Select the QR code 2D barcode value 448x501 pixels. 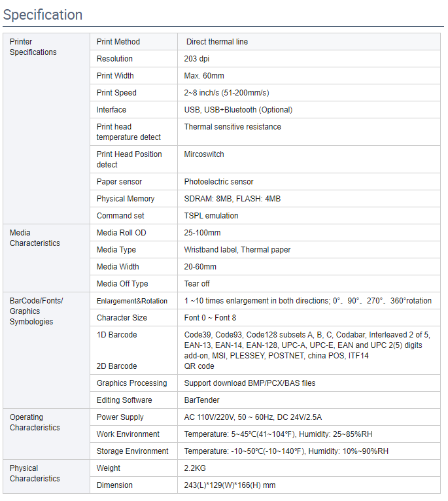click(199, 366)
